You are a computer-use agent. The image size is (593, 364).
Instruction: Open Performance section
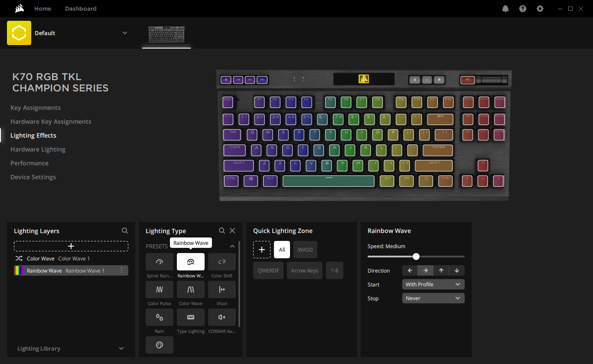29,163
